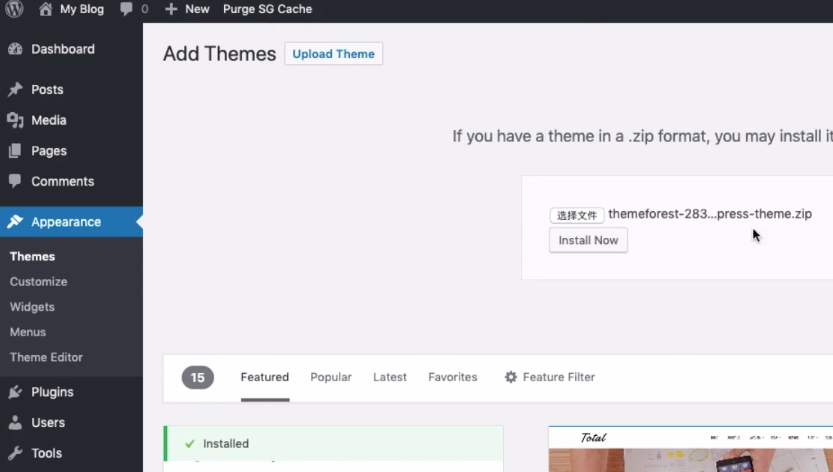
Task: Open Dashboard from sidebar
Action: (x=62, y=49)
